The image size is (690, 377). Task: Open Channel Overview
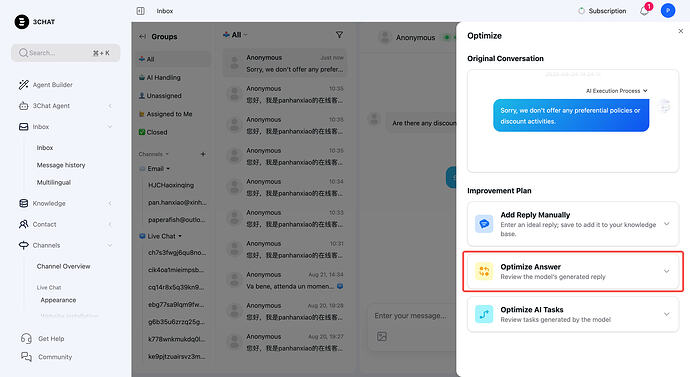63,266
